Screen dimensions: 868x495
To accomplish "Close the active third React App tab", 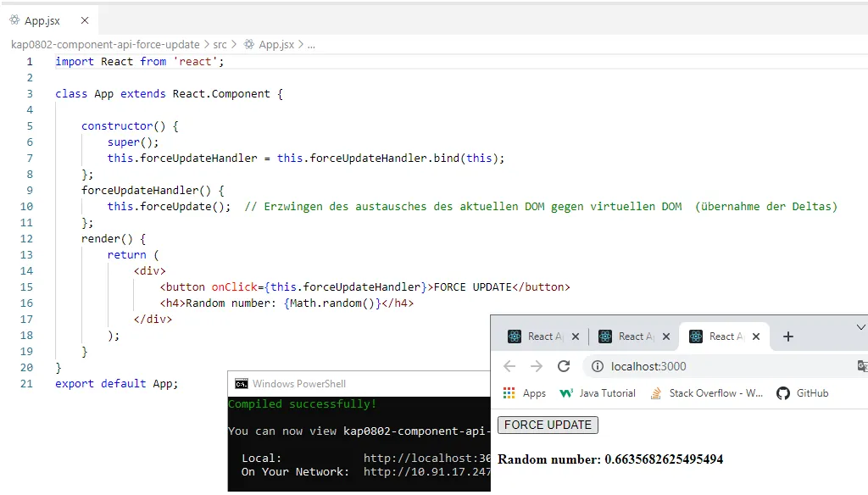I will pos(756,336).
